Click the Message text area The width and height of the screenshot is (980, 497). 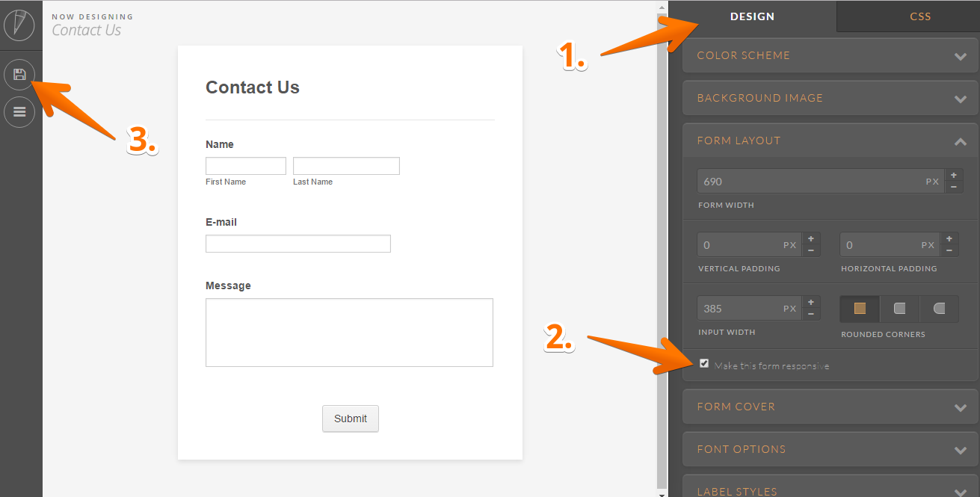[x=349, y=333]
